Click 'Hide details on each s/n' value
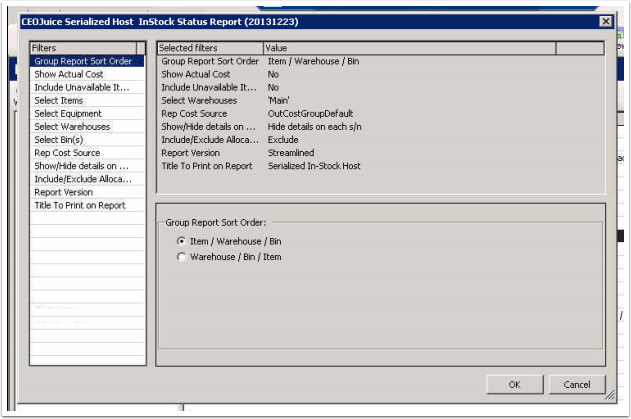The width and height of the screenshot is (631, 419). (x=314, y=127)
